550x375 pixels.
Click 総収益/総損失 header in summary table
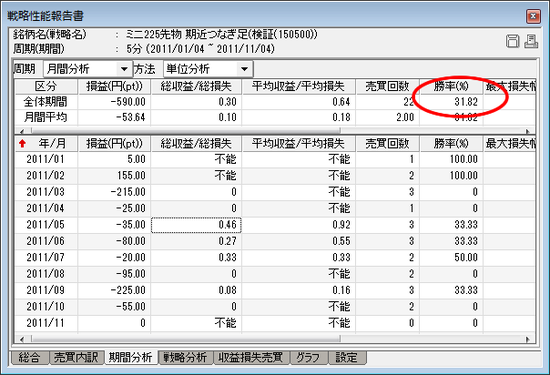pos(196,86)
